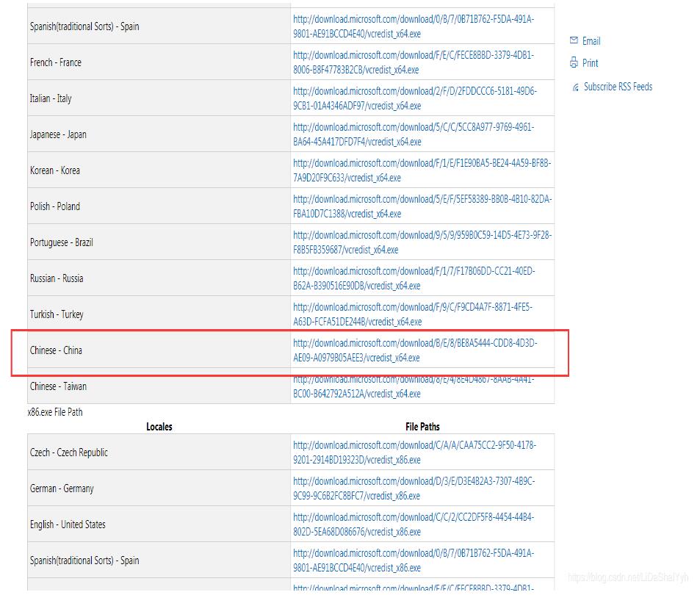Open the Print link
This screenshot has height=595, width=700.
590,63
